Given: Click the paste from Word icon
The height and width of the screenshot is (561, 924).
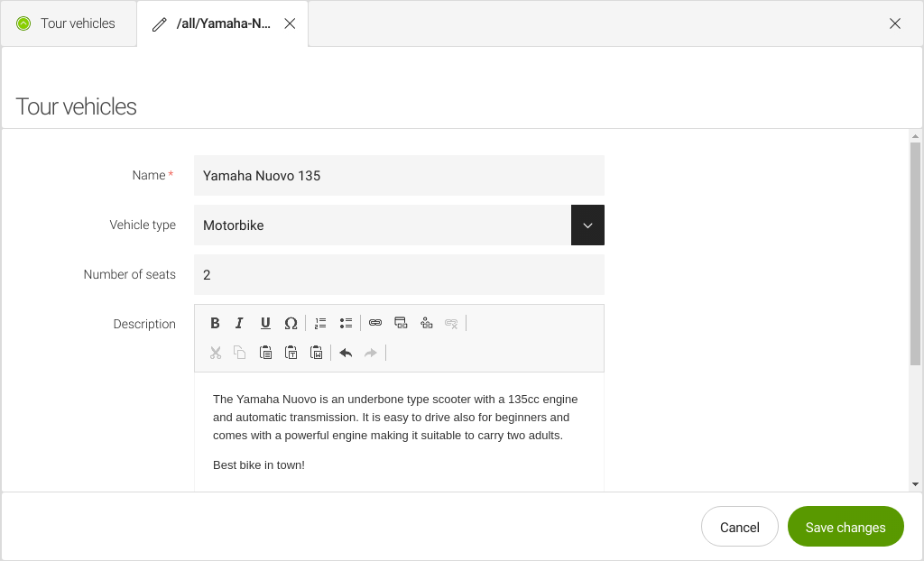Looking at the screenshot, I should pyautogui.click(x=316, y=353).
